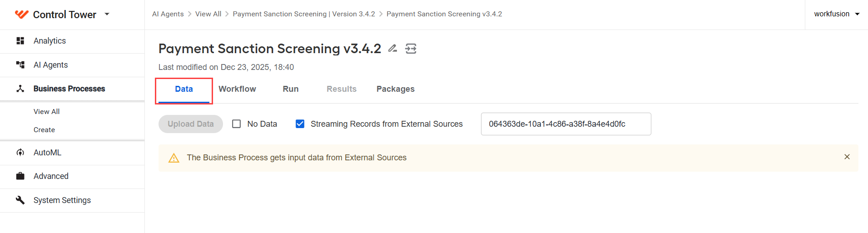Open the workfusion user dropdown
Image resolution: width=868 pixels, height=233 pixels.
(x=837, y=14)
